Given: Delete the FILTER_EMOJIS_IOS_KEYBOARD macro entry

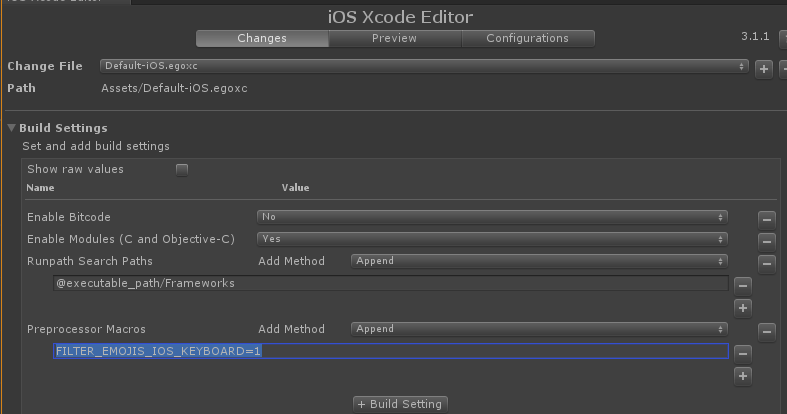Looking at the screenshot, I should tap(742, 353).
